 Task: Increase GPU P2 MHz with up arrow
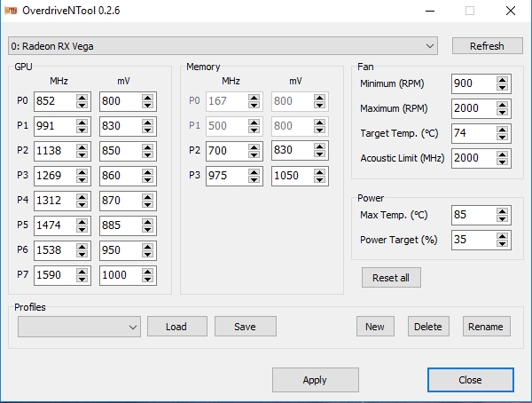click(x=82, y=147)
